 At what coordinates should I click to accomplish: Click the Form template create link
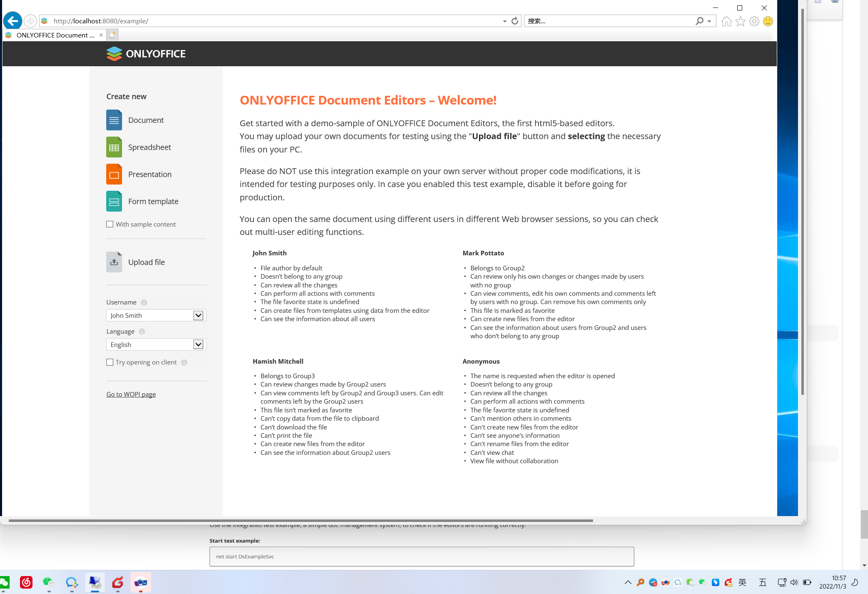click(153, 201)
